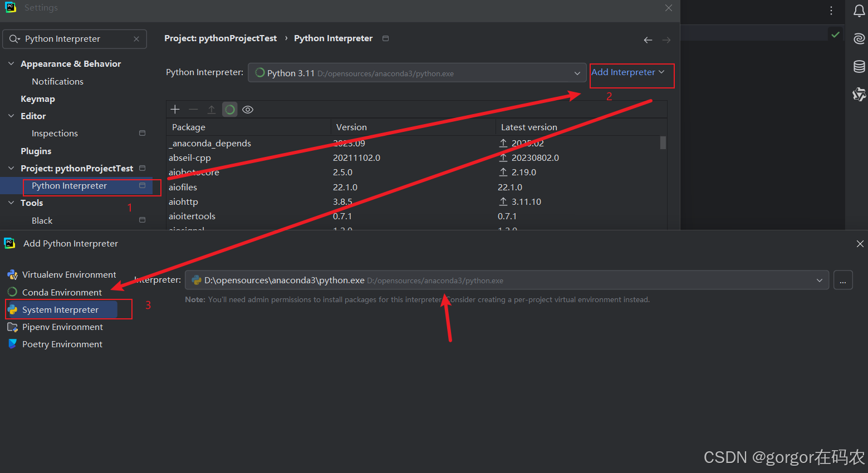Collapse the Tools section
Image resolution: width=868 pixels, height=473 pixels.
pos(11,203)
